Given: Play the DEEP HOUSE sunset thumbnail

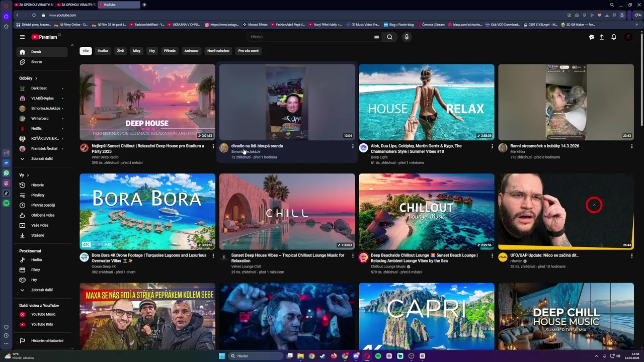Looking at the screenshot, I should tap(147, 102).
